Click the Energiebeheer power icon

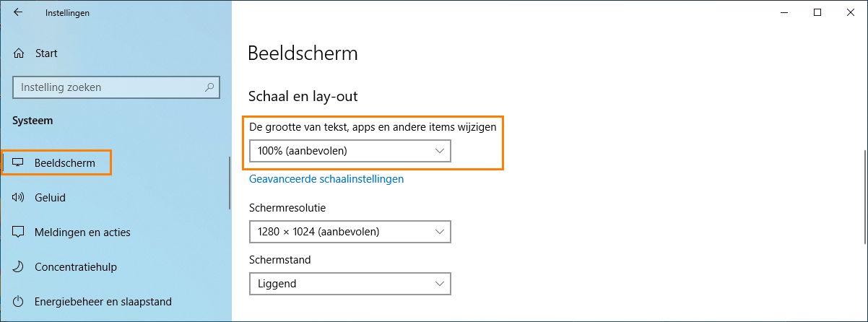coord(19,302)
